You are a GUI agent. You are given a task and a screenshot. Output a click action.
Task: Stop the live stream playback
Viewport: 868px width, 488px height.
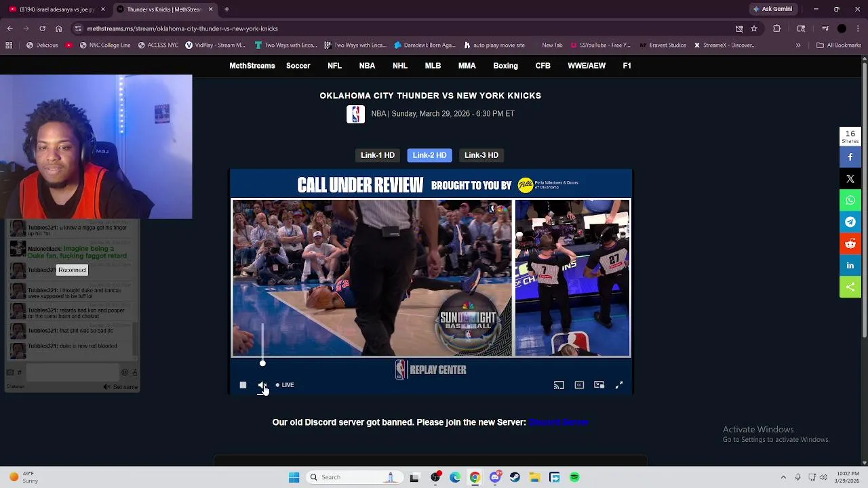pyautogui.click(x=243, y=385)
